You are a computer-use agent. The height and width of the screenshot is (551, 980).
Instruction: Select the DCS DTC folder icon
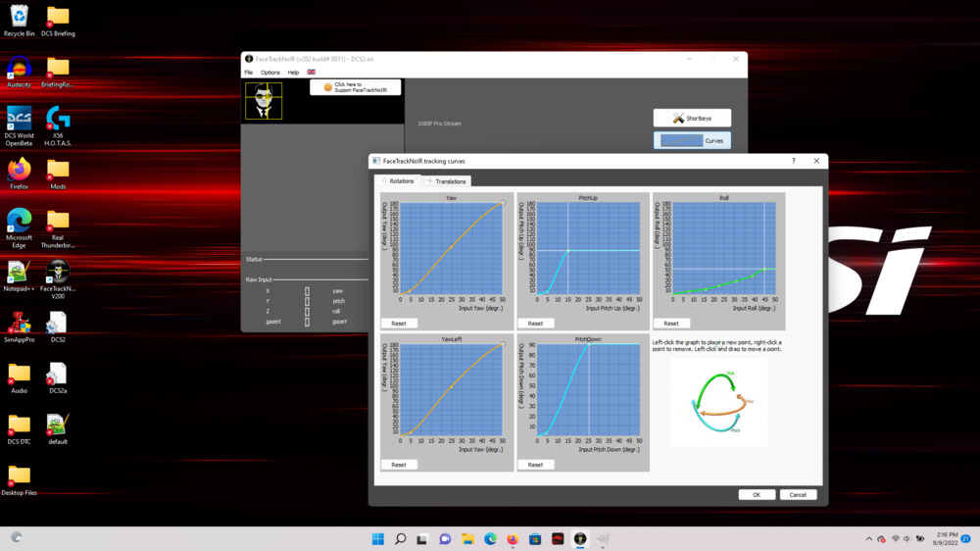click(20, 429)
